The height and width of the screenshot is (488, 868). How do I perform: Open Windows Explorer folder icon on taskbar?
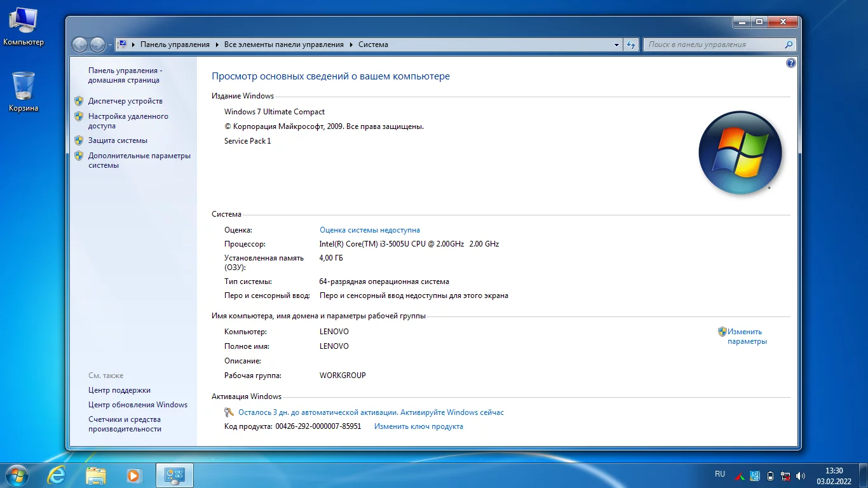[96, 475]
